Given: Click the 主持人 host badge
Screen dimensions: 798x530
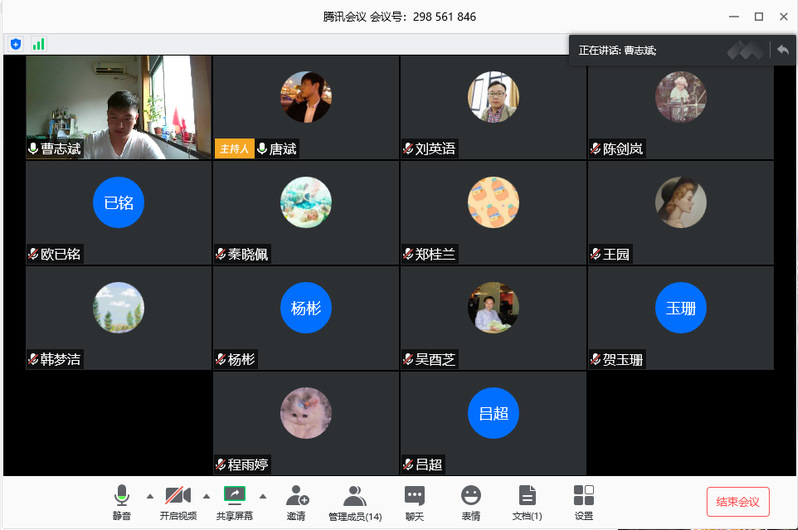Looking at the screenshot, I should (x=233, y=149).
